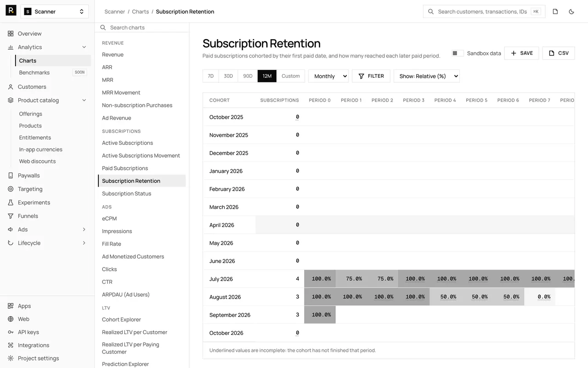Click the FILTER button
The width and height of the screenshot is (588, 368).
pyautogui.click(x=371, y=76)
